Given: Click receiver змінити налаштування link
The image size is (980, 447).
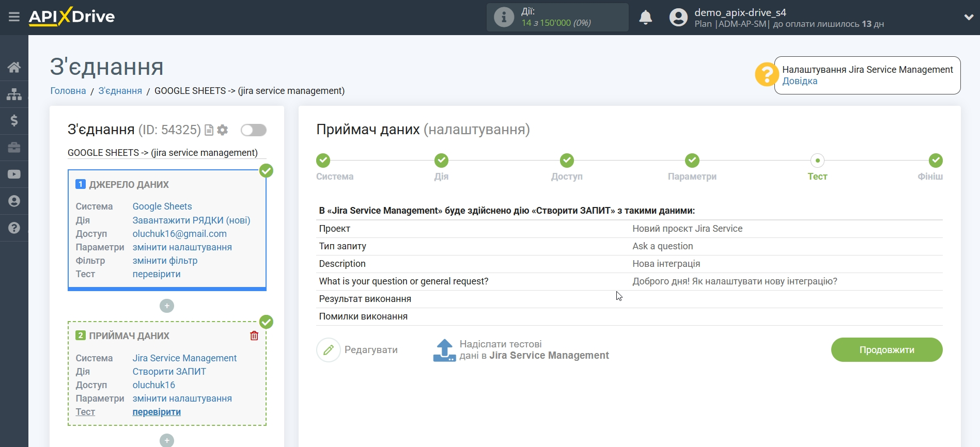Looking at the screenshot, I should [182, 398].
